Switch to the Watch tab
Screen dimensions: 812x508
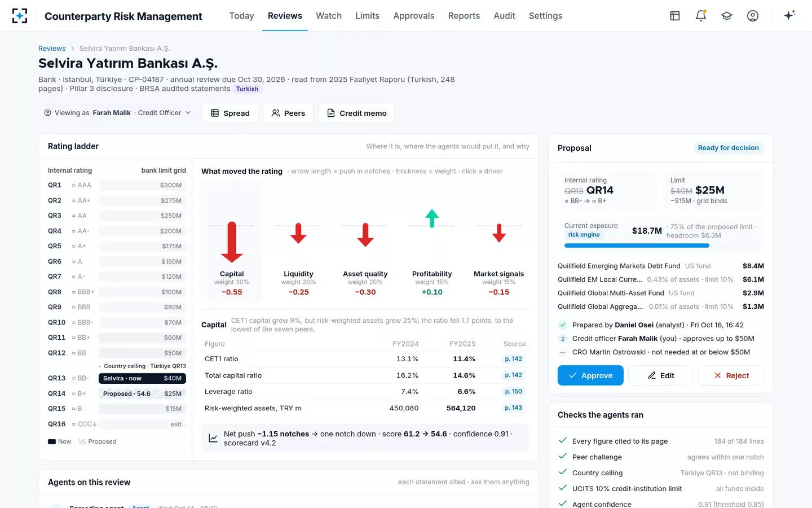tap(329, 16)
